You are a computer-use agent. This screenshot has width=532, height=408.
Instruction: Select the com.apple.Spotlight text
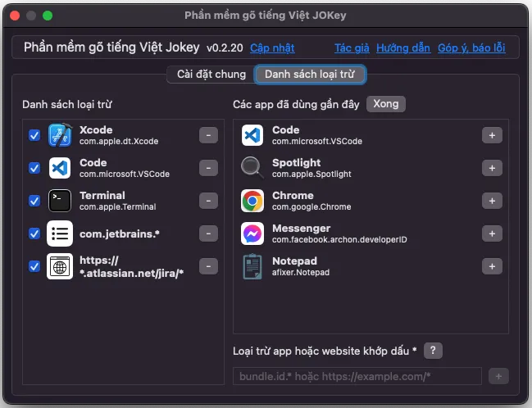point(311,174)
